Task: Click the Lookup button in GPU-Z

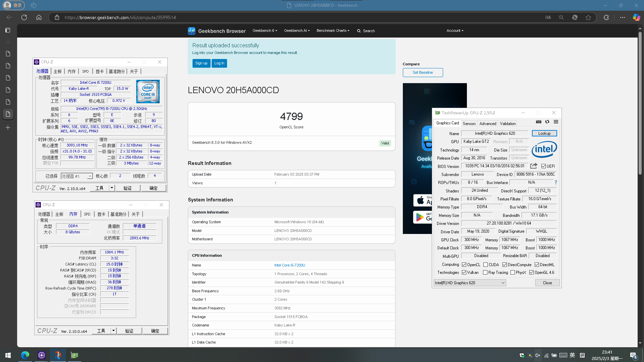Action: point(544,133)
